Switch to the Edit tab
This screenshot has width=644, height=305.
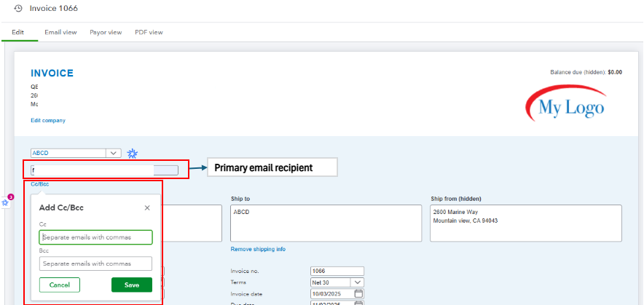point(17,32)
